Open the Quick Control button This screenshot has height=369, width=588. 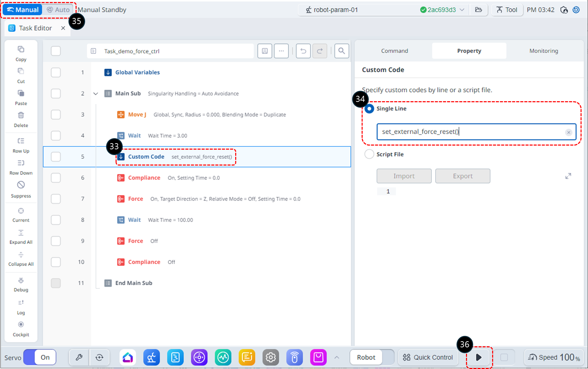(x=428, y=357)
